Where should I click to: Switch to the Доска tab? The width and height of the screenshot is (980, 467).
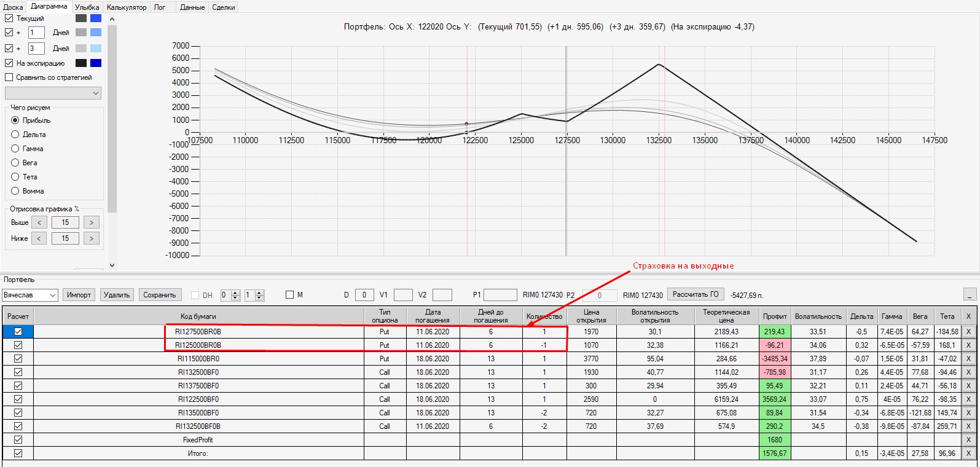tap(14, 7)
